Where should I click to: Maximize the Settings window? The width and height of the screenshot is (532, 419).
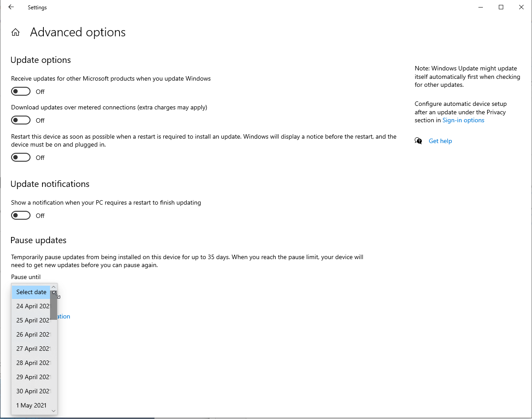[501, 7]
